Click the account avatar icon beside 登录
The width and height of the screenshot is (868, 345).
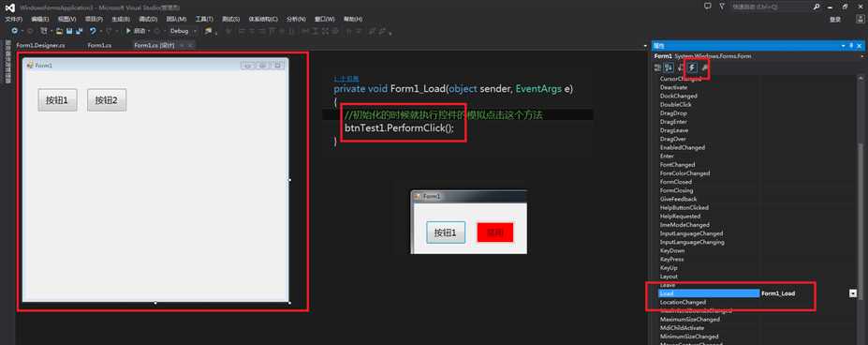click(860, 20)
